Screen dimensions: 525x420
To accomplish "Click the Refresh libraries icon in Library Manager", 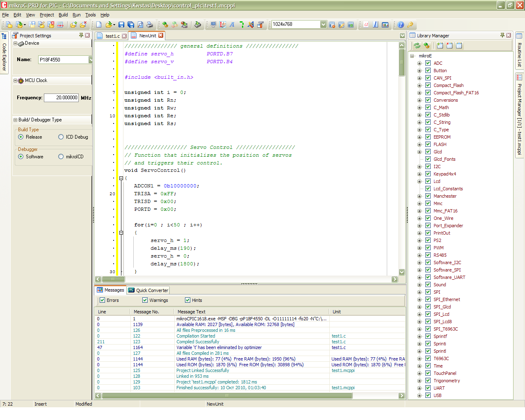I will tap(417, 46).
